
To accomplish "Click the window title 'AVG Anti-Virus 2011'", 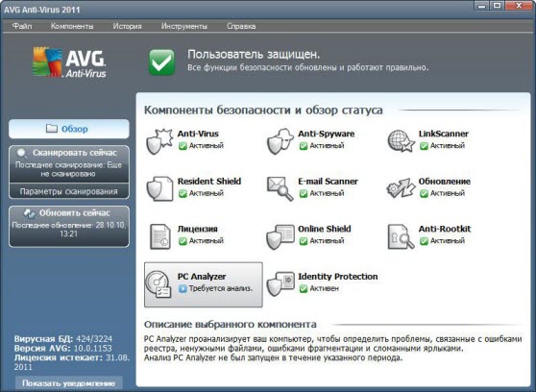I will (42, 10).
